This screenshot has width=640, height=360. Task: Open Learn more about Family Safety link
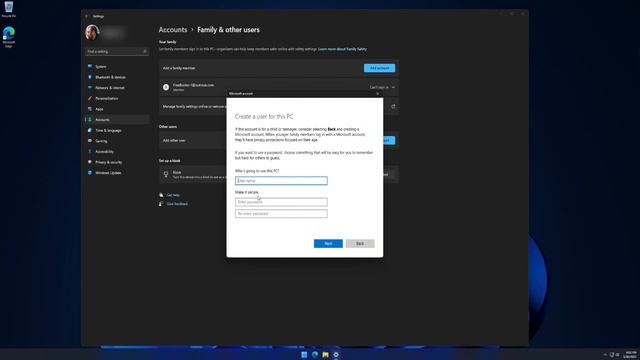coord(342,49)
